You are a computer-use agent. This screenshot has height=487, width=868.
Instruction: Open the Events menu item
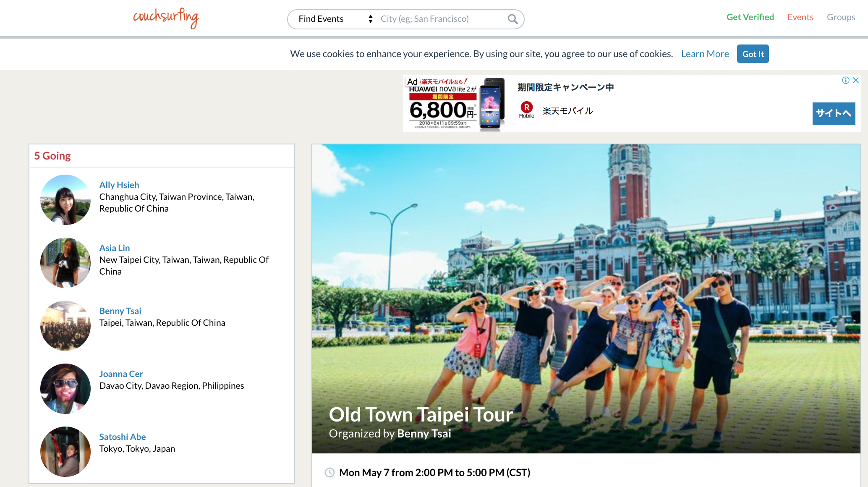pyautogui.click(x=800, y=17)
